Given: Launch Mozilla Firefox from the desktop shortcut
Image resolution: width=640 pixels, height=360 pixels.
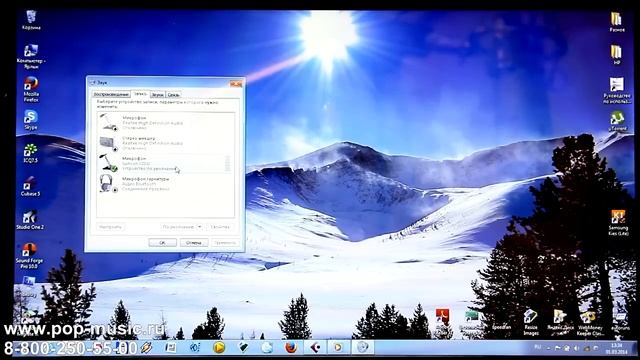Looking at the screenshot, I should (31, 89).
